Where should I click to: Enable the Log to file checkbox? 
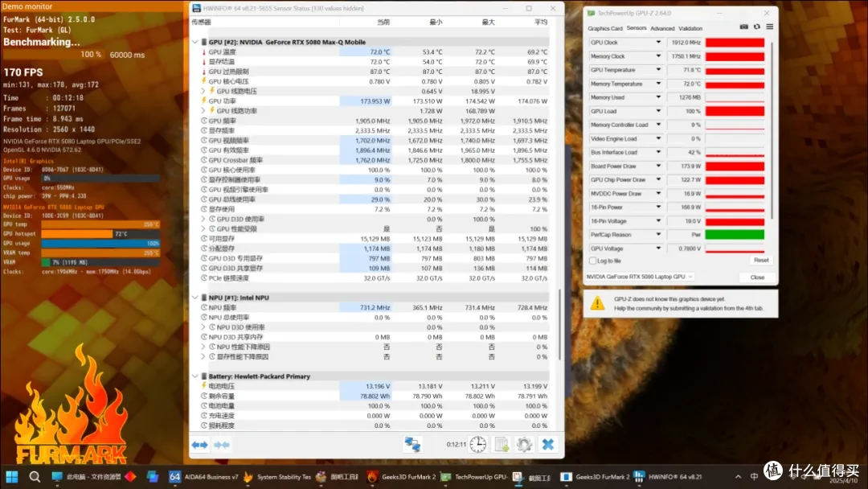(593, 261)
